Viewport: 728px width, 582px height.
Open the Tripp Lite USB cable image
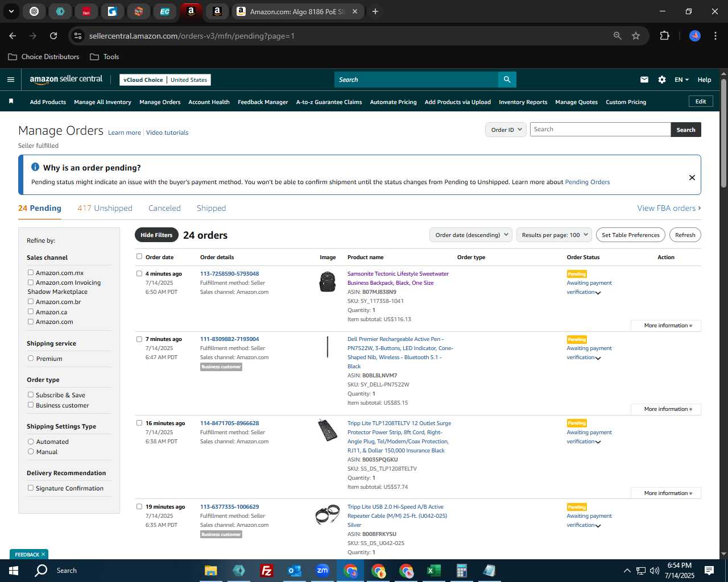coord(328,515)
